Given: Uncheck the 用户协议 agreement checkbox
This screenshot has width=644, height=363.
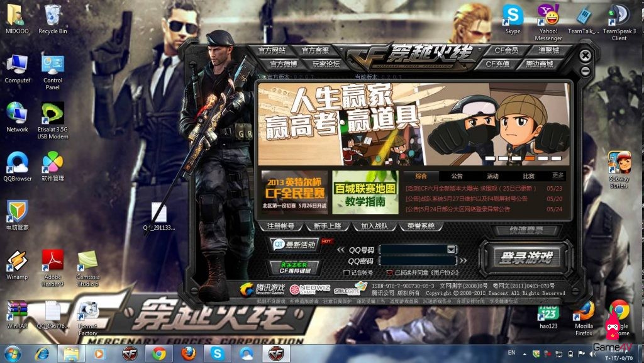Looking at the screenshot, I should [389, 272].
